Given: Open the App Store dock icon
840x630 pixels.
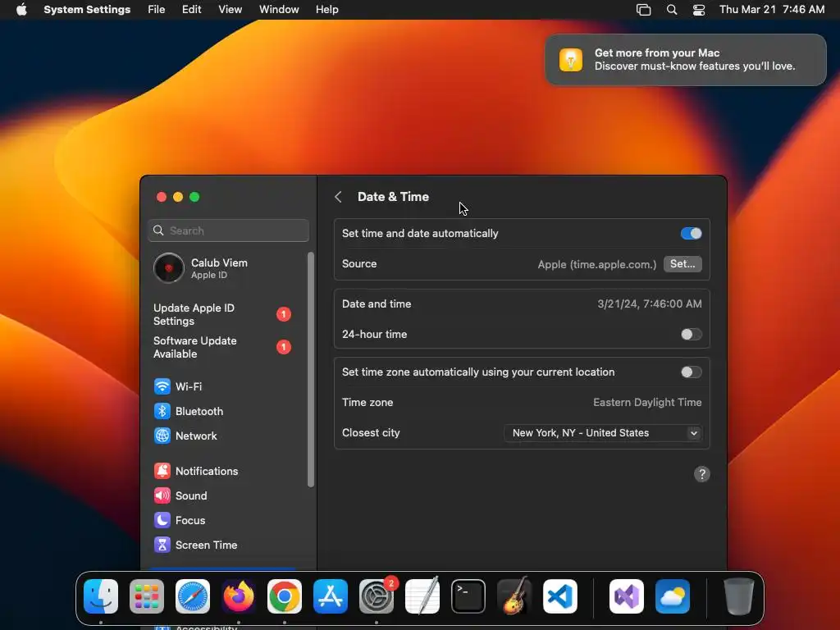Looking at the screenshot, I should [x=331, y=596].
